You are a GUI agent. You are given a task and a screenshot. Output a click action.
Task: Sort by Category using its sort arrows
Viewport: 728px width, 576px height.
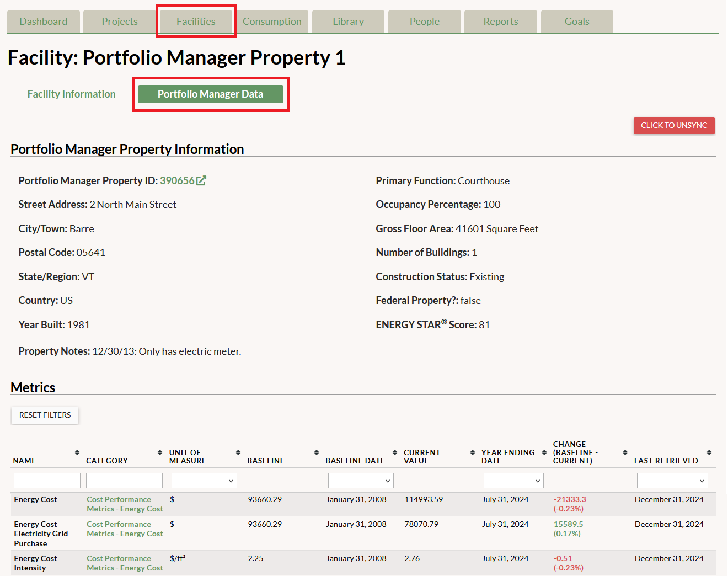click(x=160, y=452)
